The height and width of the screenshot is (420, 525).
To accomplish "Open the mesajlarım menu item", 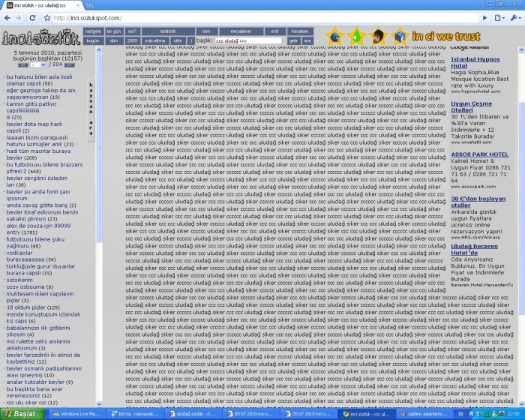I will tap(241, 31).
